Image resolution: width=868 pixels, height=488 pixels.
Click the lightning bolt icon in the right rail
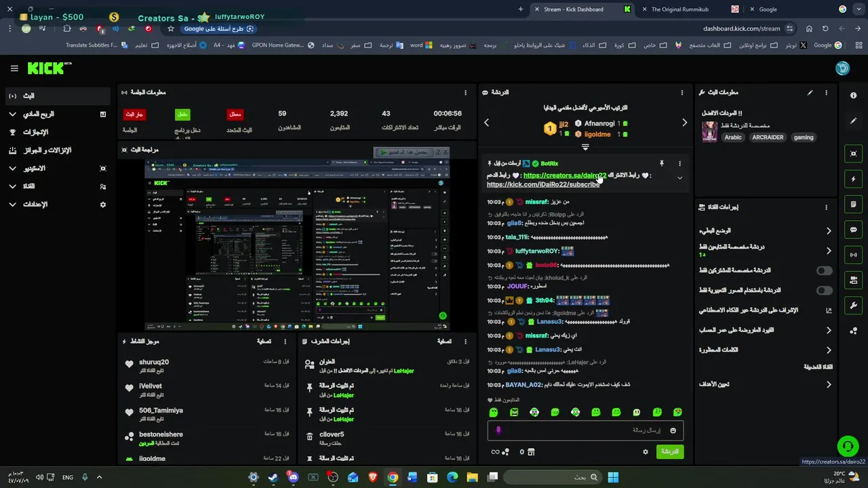(x=853, y=179)
